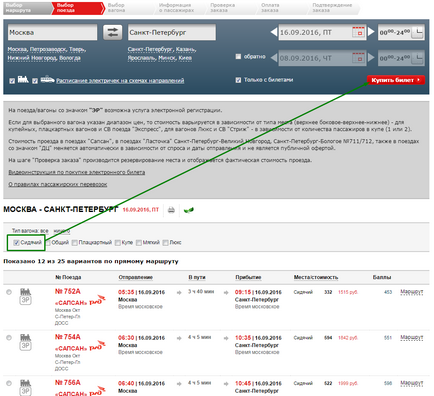
Task: Click the previous-day arrow for return date
Action: tap(274, 58)
